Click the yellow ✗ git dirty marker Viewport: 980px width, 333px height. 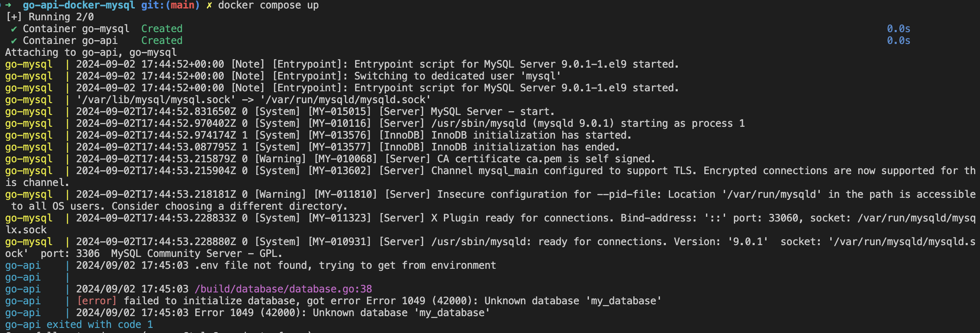[x=209, y=5]
